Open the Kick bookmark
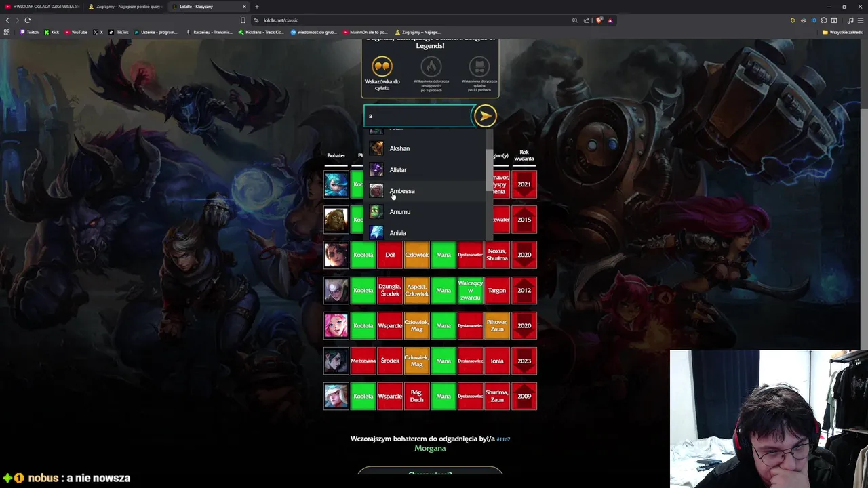This screenshot has width=868, height=488. point(52,32)
